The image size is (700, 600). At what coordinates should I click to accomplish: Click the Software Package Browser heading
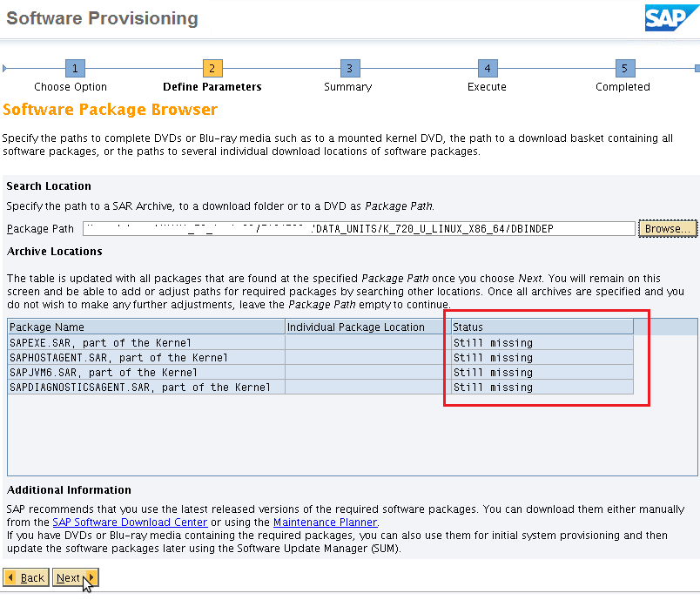click(x=111, y=110)
